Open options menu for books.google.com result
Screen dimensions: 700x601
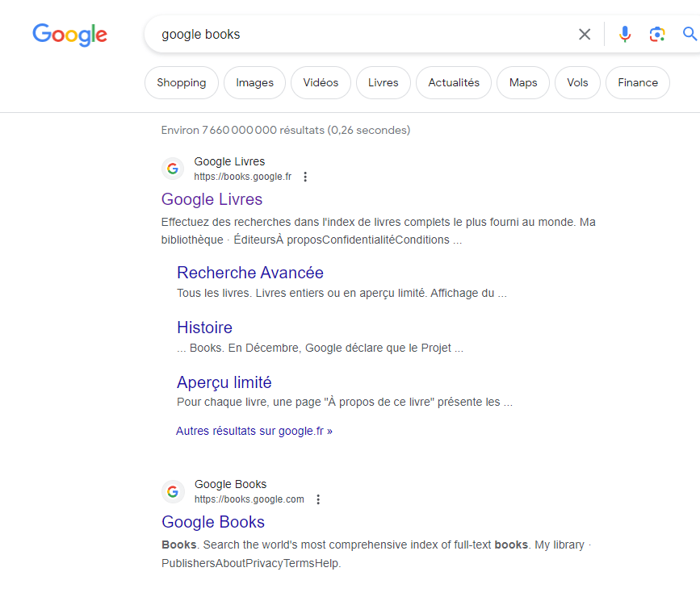(x=318, y=499)
